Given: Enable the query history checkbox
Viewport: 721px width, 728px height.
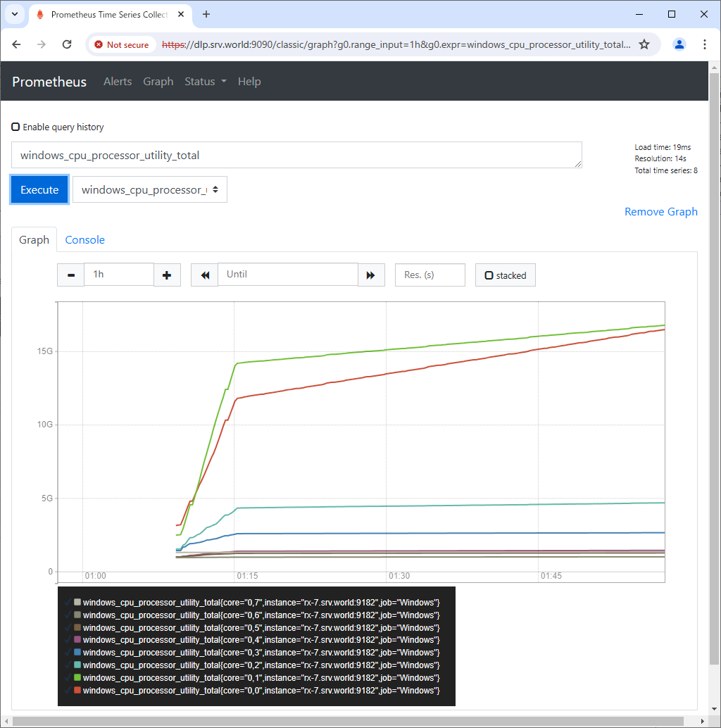Looking at the screenshot, I should pos(15,127).
